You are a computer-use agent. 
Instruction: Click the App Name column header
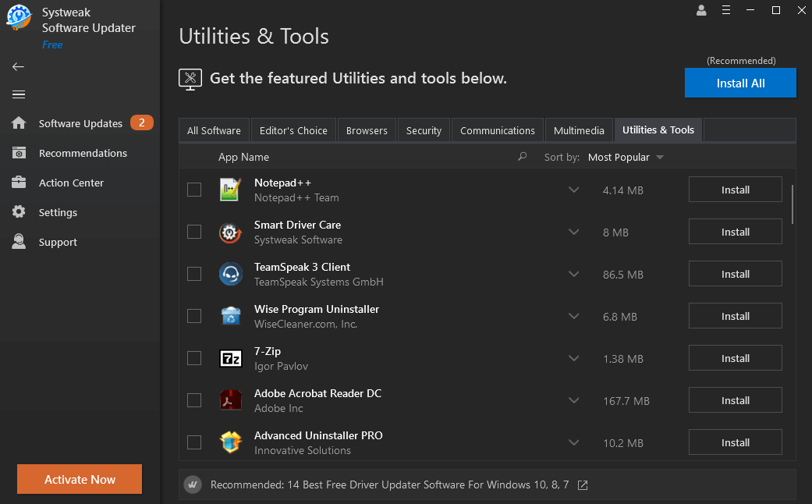[243, 157]
